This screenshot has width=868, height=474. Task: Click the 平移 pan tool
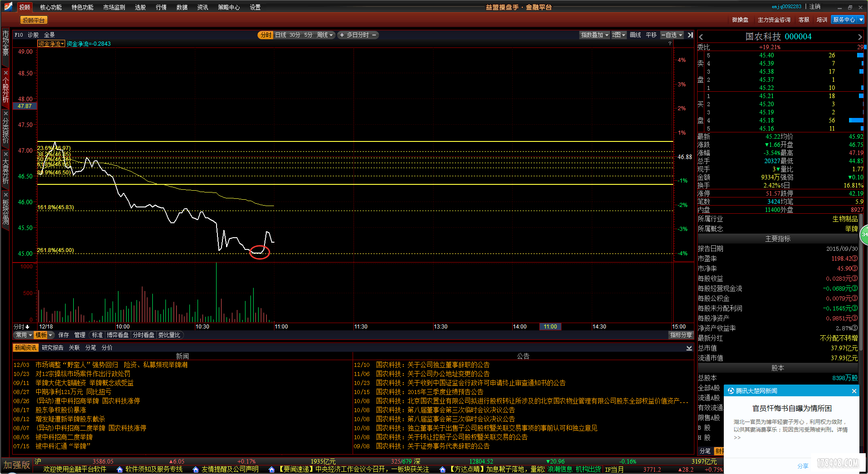coord(651,35)
